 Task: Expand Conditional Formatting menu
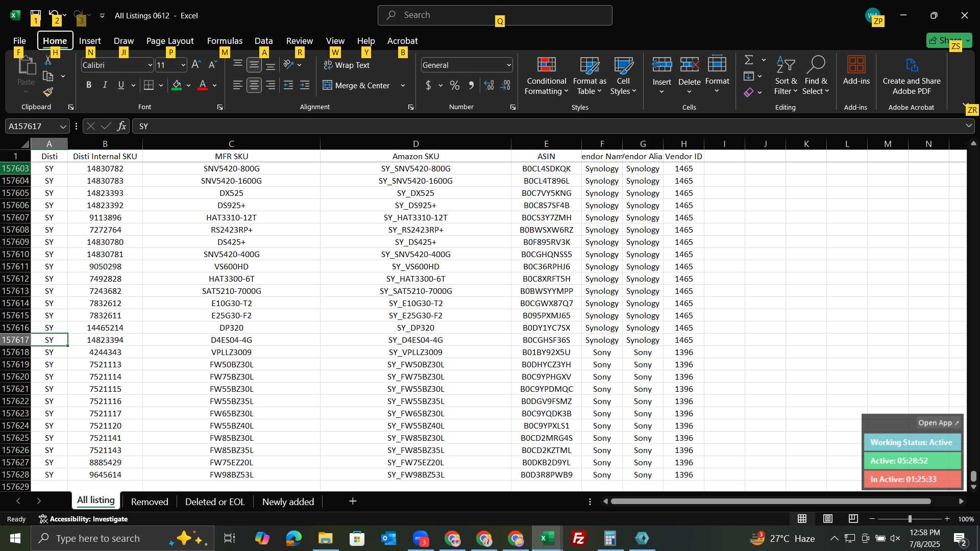pyautogui.click(x=546, y=76)
